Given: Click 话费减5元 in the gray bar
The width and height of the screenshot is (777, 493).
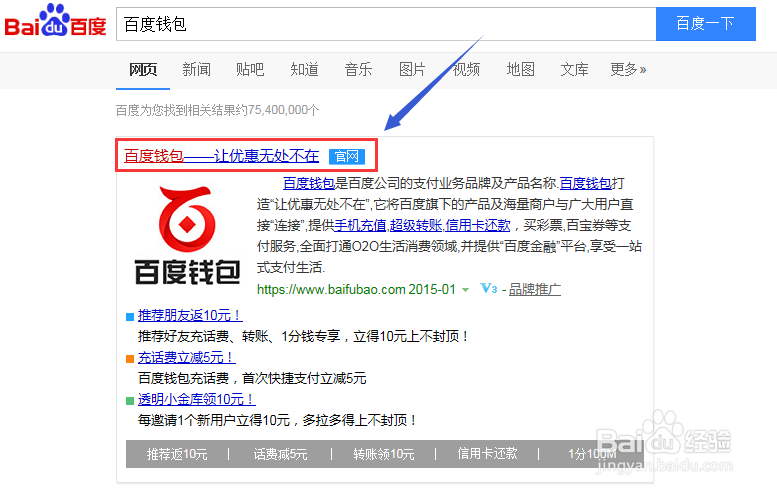Looking at the screenshot, I should coord(280,454).
